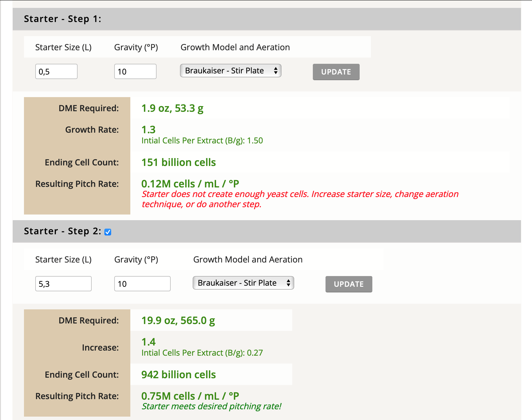Click the "1.9 oz, 53.3 g" DME result

click(x=172, y=108)
